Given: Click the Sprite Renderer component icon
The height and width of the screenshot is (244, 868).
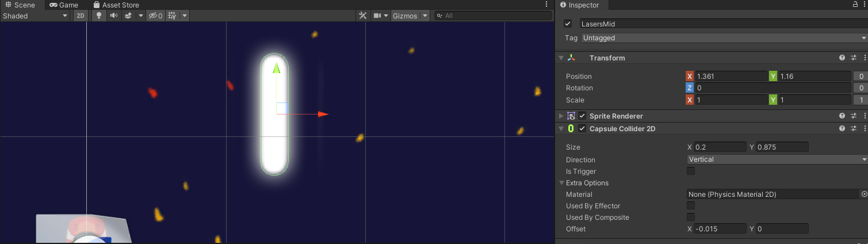Looking at the screenshot, I should point(571,116).
